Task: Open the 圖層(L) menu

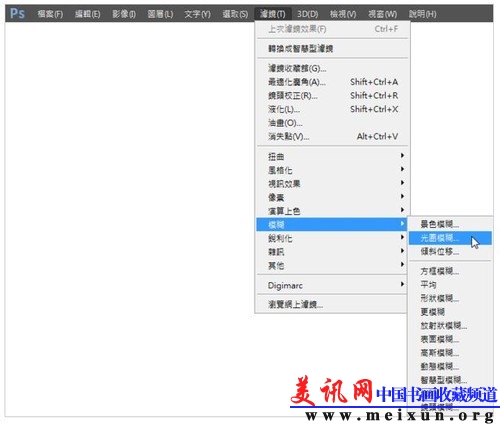Action: click(x=160, y=14)
